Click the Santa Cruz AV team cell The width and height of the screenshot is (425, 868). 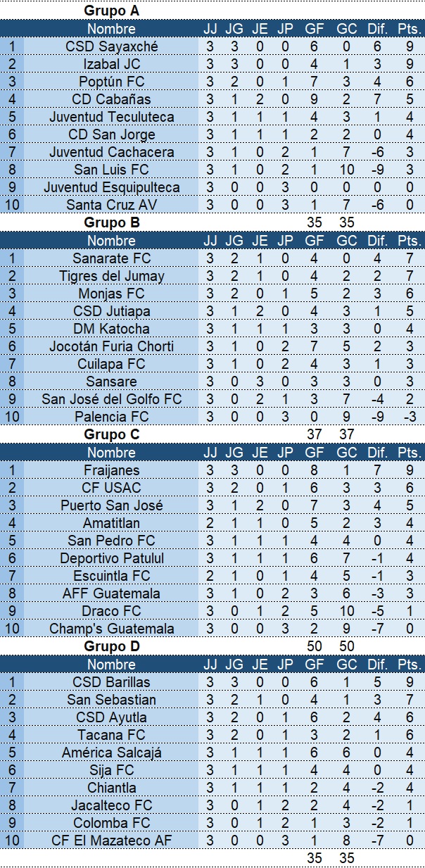[x=112, y=205]
